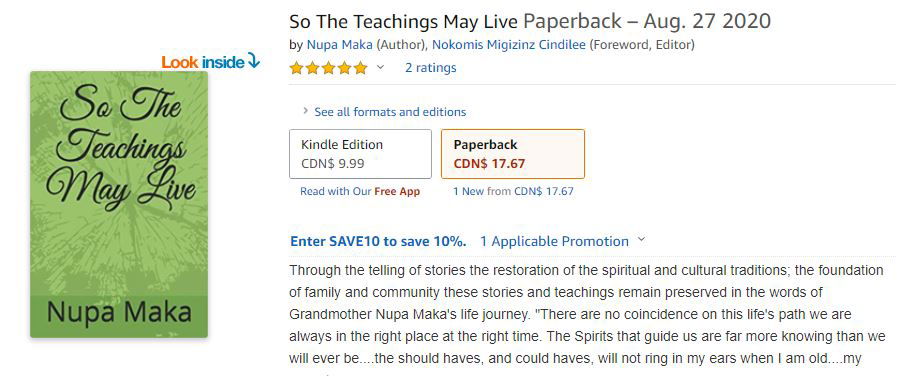Click the Look inside arrow icon

point(253,61)
